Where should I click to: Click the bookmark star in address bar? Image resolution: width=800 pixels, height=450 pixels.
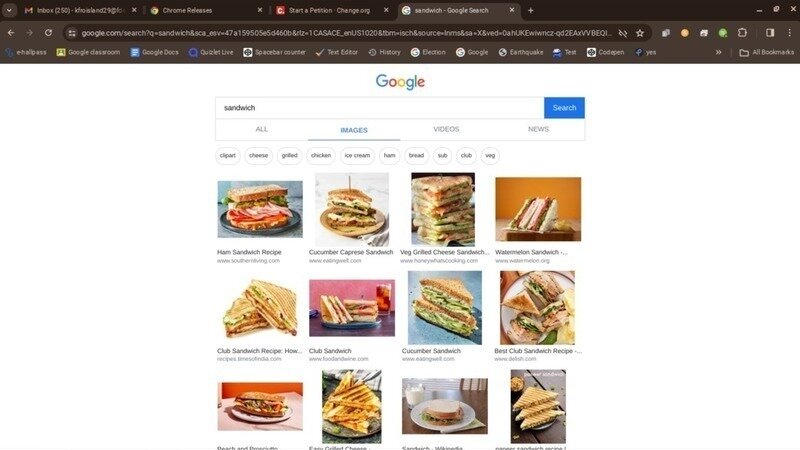(640, 33)
